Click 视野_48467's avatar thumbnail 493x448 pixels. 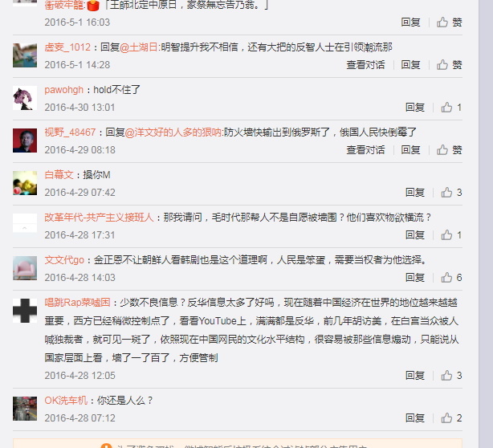[25, 141]
